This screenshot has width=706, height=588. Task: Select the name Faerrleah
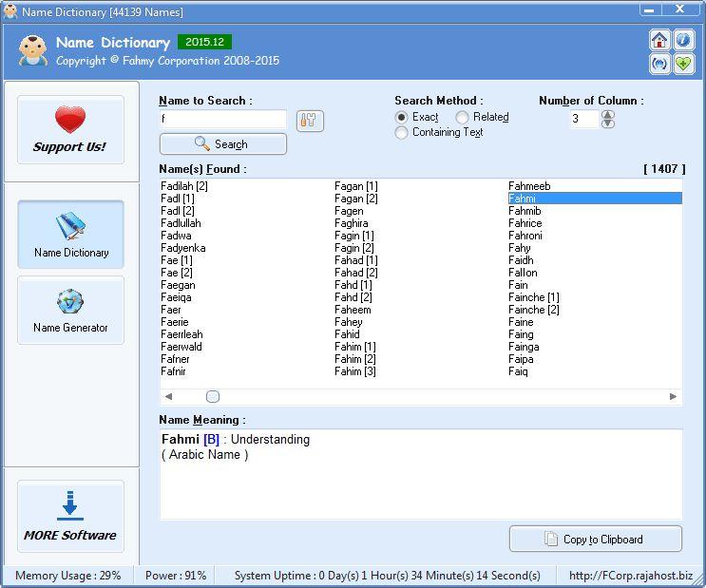click(181, 334)
